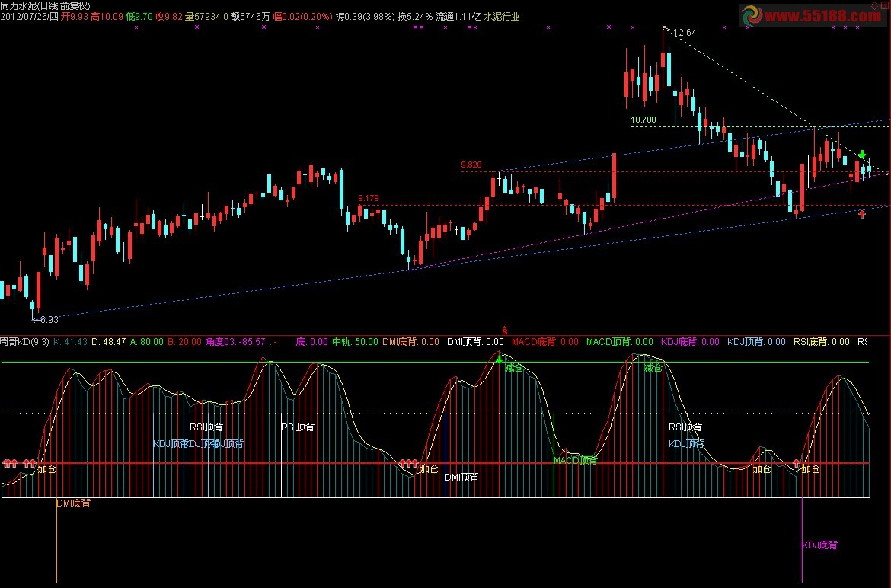Click the 9.820 resistance level label
The height and width of the screenshot is (588, 891).
coord(471,165)
